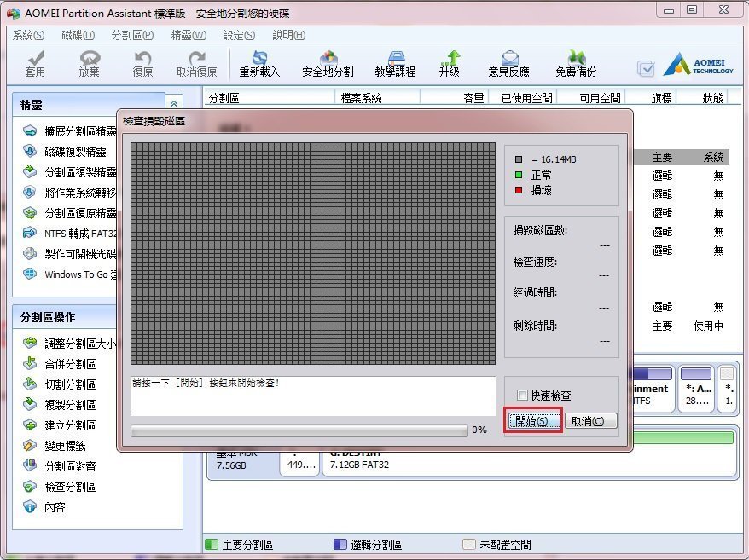Viewport: 749px width, 560px height.
Task: Click the 未配置空間 legend item
Action: (496, 545)
